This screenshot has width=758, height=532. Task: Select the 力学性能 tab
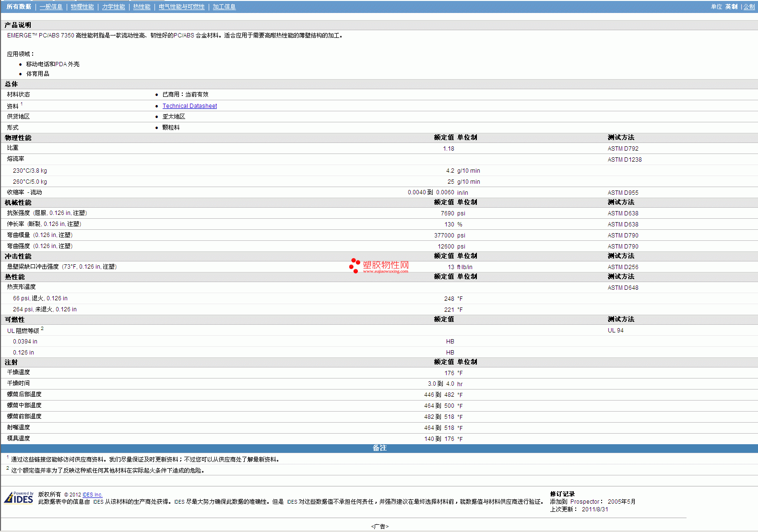(x=113, y=7)
